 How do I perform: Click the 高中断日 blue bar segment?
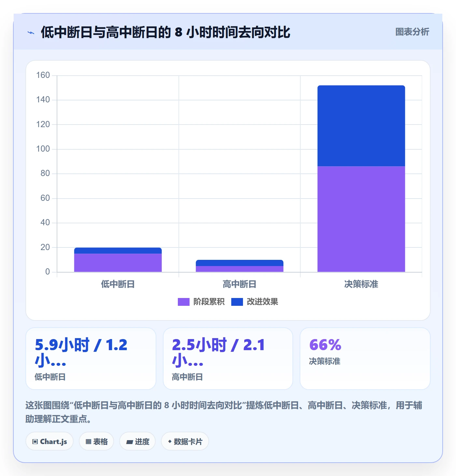pyautogui.click(x=239, y=263)
